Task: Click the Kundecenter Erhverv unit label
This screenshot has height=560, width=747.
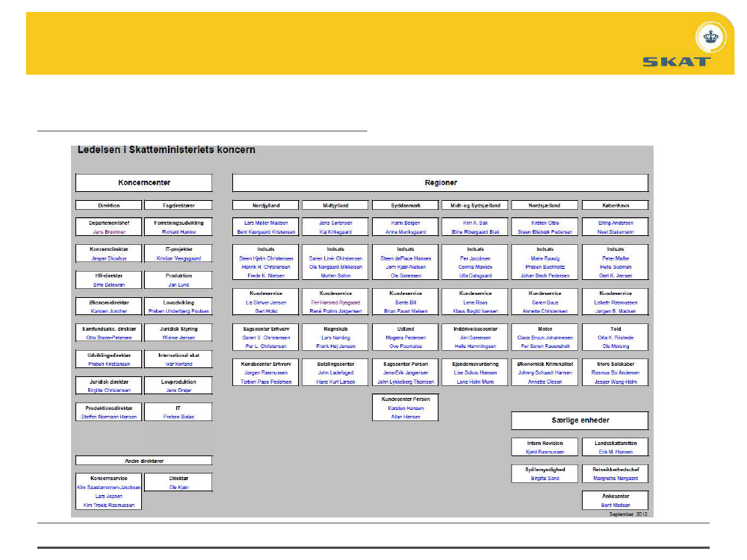Action: point(266,364)
